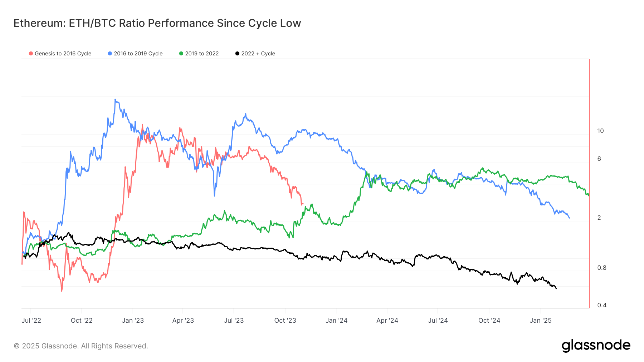Viewport: 644px width, 362px height.
Task: Click the 10 value on the y-axis
Action: coord(600,131)
